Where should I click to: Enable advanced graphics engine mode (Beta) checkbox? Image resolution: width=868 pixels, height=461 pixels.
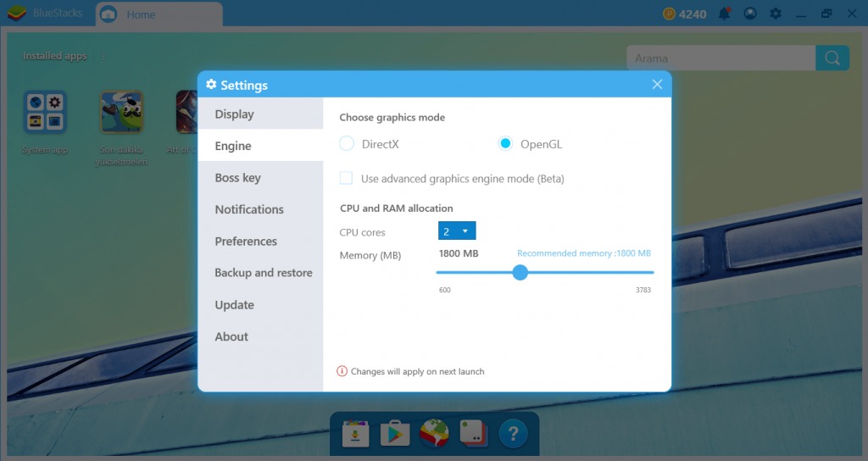(x=346, y=178)
